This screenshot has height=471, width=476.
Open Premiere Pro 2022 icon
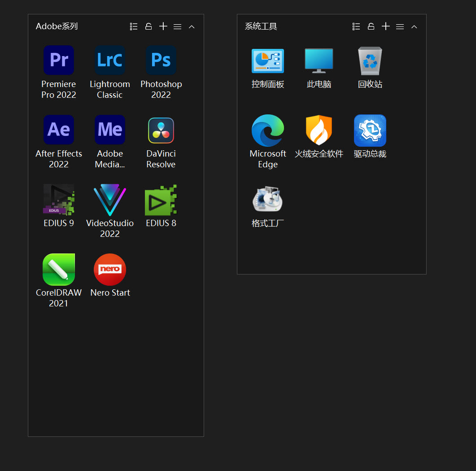click(x=59, y=60)
